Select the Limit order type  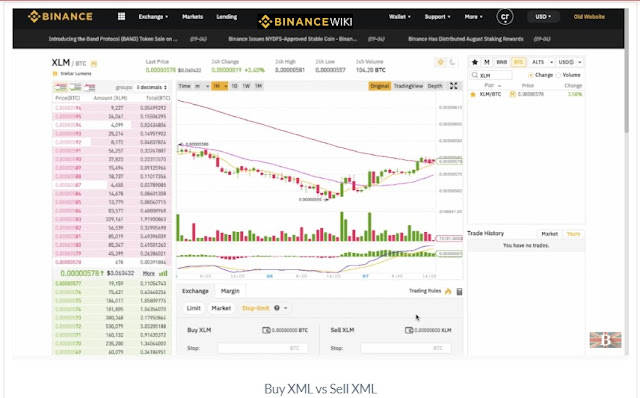(193, 308)
